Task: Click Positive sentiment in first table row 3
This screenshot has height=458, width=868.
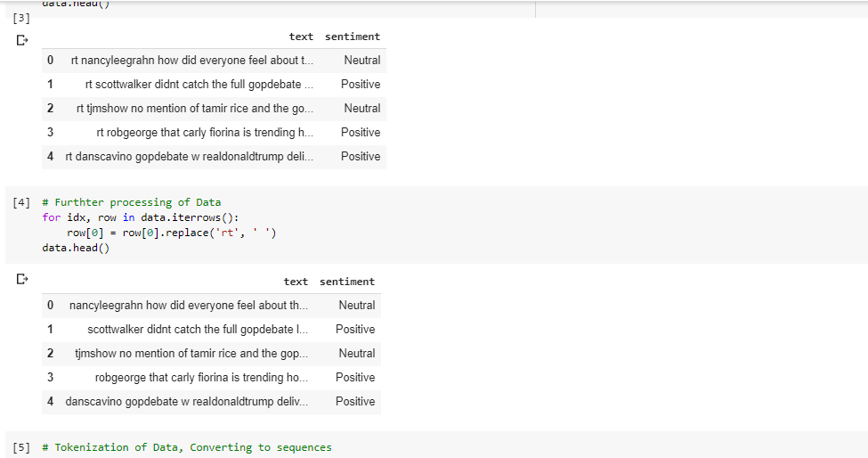Action: click(361, 133)
